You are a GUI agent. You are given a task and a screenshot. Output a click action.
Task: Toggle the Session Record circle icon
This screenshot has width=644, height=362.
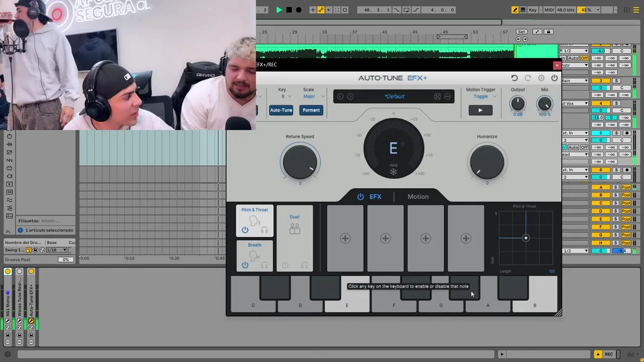pos(345,10)
